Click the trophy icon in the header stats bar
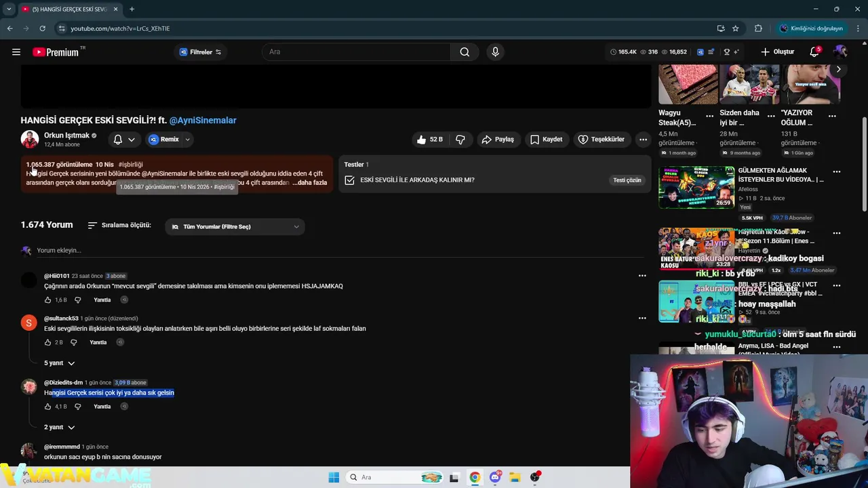Screen dimensions: 868x488 [726, 52]
